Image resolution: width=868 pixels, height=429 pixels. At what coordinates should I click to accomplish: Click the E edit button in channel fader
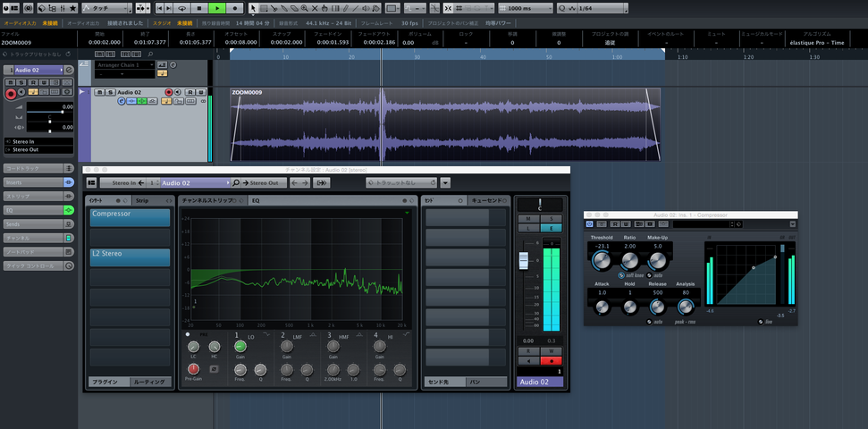551,228
